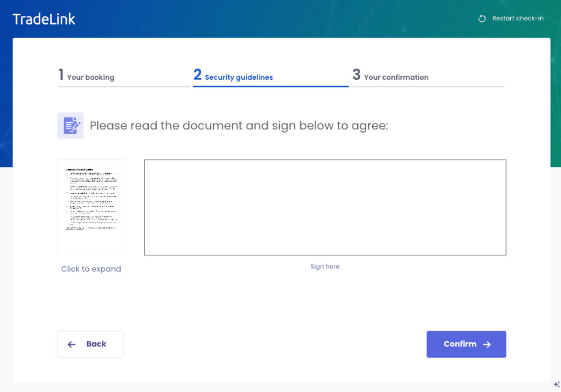
Task: Click the sparkle icon at bottom corner
Action: click(557, 384)
